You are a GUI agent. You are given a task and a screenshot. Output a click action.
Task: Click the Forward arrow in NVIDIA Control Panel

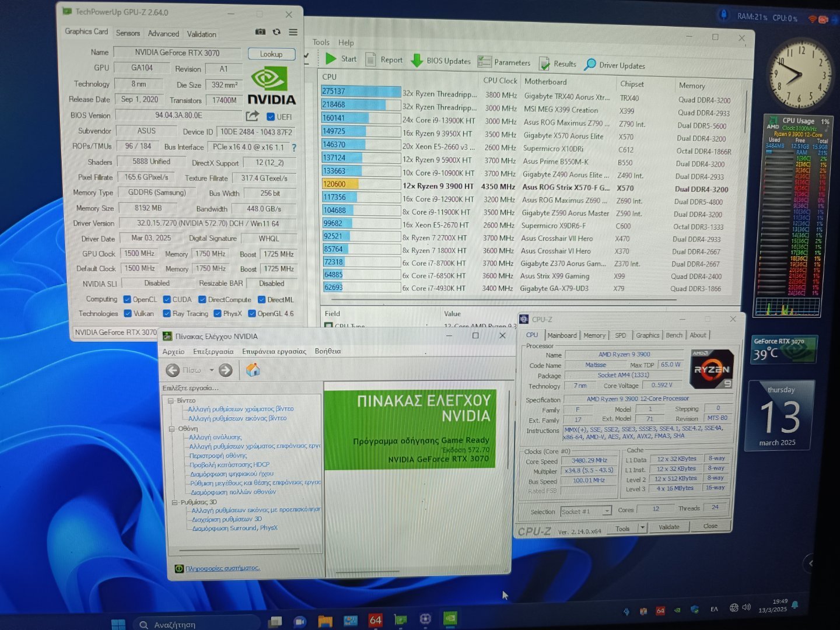(x=226, y=370)
